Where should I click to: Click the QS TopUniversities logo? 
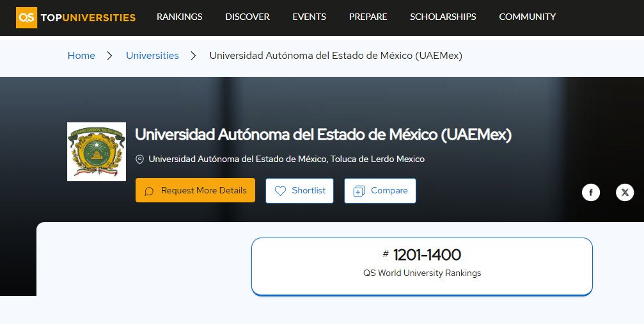[x=75, y=17]
